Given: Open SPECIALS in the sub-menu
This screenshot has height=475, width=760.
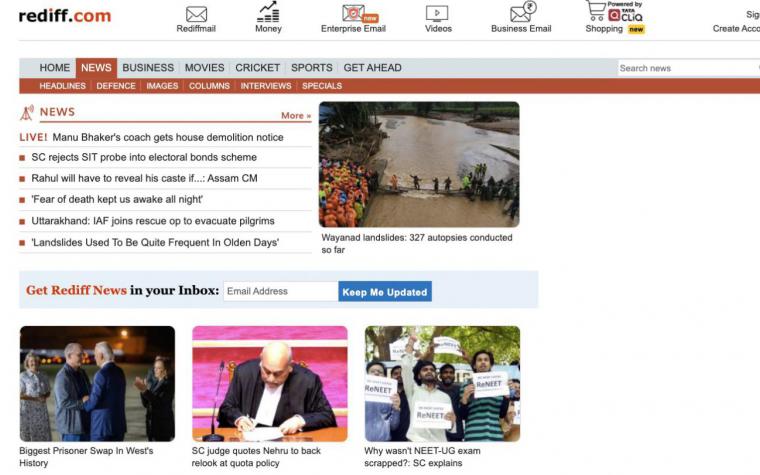Looking at the screenshot, I should tap(322, 86).
